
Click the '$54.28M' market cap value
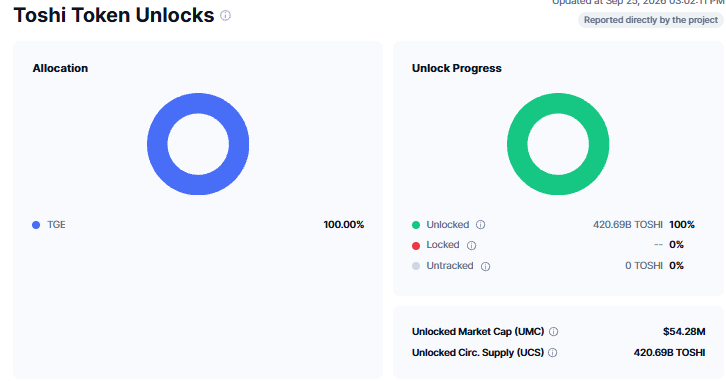(x=684, y=331)
